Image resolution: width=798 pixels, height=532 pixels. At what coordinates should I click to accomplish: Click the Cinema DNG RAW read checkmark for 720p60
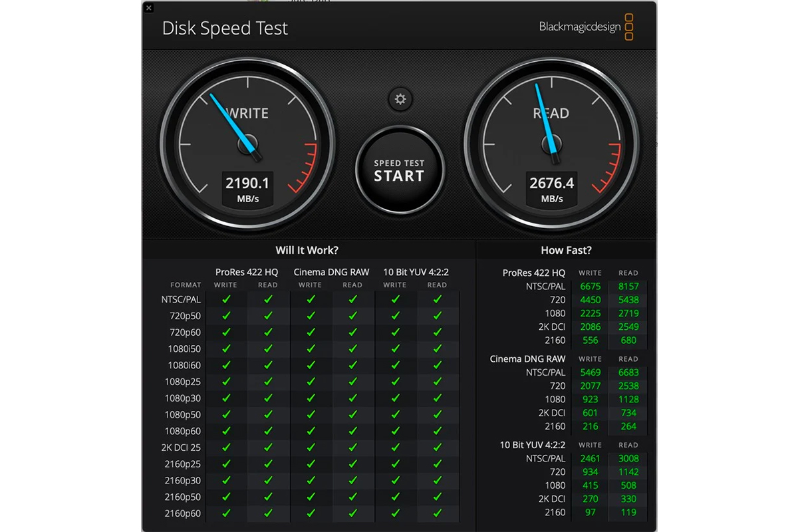coord(352,332)
